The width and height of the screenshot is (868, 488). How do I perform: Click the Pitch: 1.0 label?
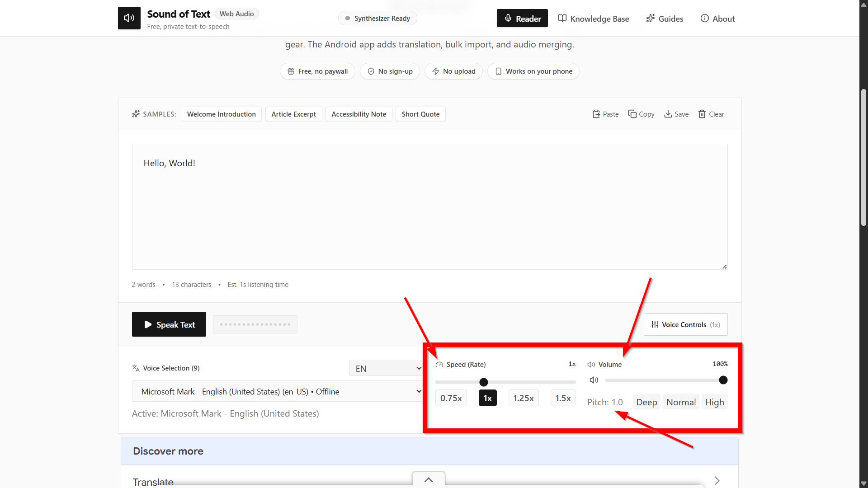point(605,402)
